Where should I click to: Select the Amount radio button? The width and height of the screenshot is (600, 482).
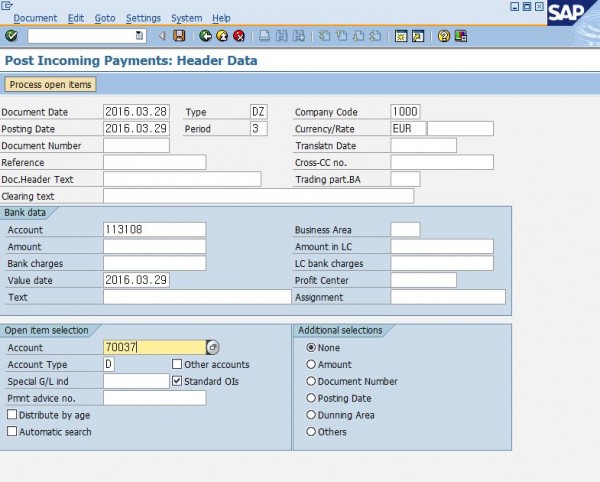point(311,364)
